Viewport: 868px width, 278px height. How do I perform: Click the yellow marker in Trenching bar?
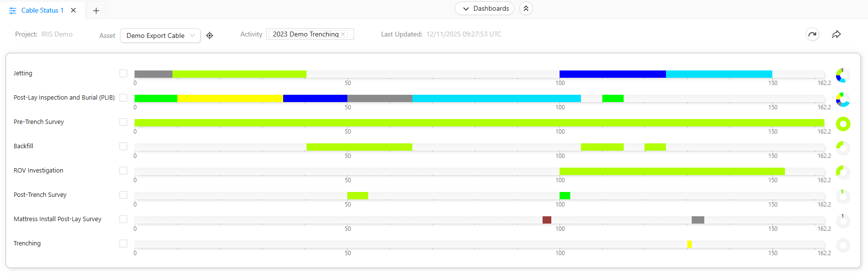point(689,244)
